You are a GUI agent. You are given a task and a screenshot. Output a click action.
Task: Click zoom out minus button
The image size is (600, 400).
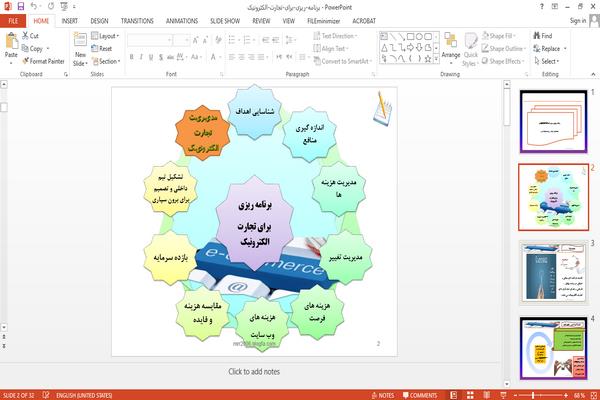pos(515,395)
